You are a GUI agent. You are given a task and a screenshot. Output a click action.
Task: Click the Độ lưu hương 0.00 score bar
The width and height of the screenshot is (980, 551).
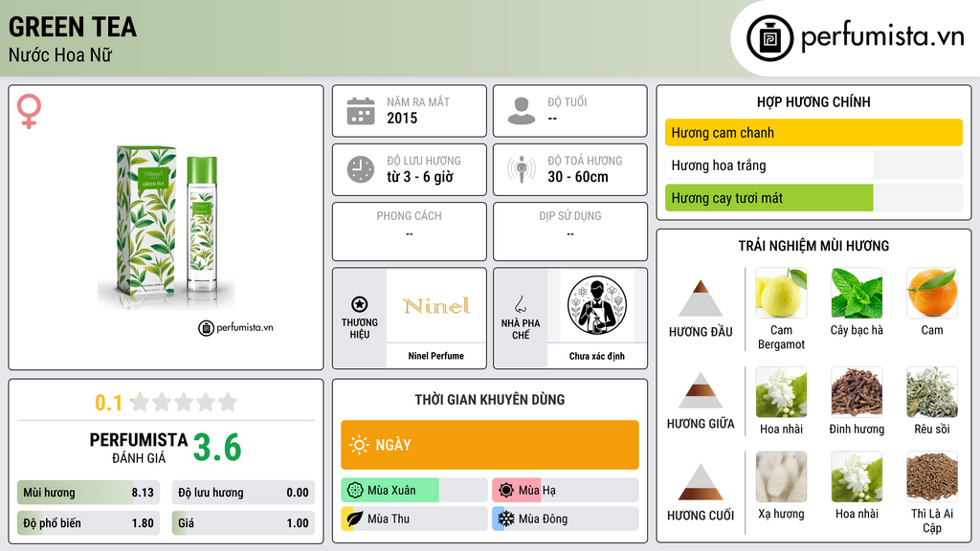click(x=243, y=493)
